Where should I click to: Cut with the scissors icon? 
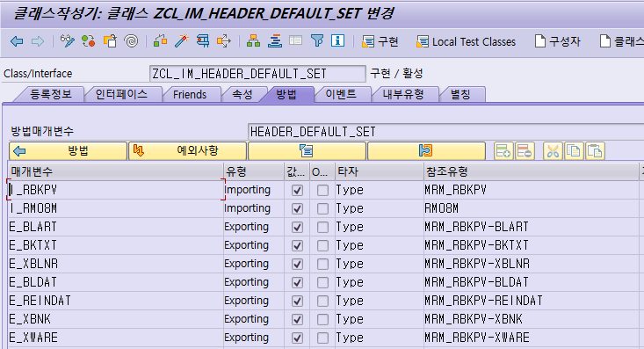553,151
